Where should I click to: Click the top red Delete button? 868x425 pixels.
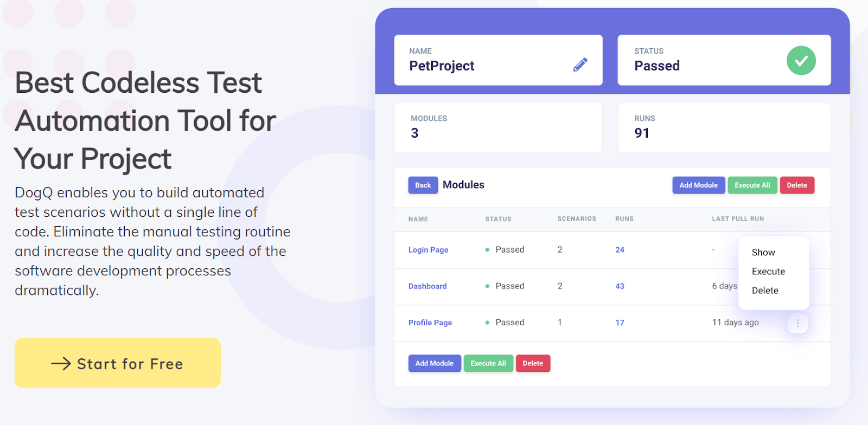coord(797,185)
